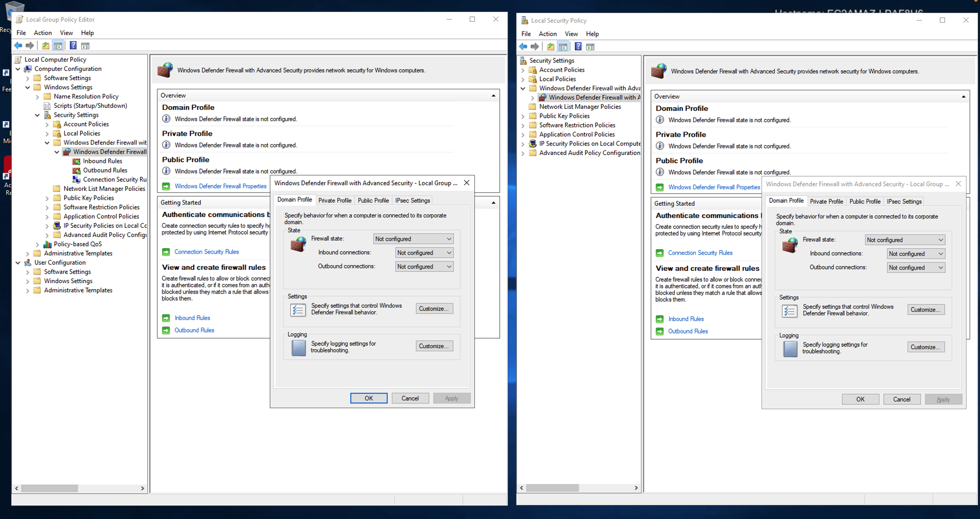This screenshot has width=980, height=519.
Task: Click Up one level icon in Local Security Policy
Action: (551, 46)
